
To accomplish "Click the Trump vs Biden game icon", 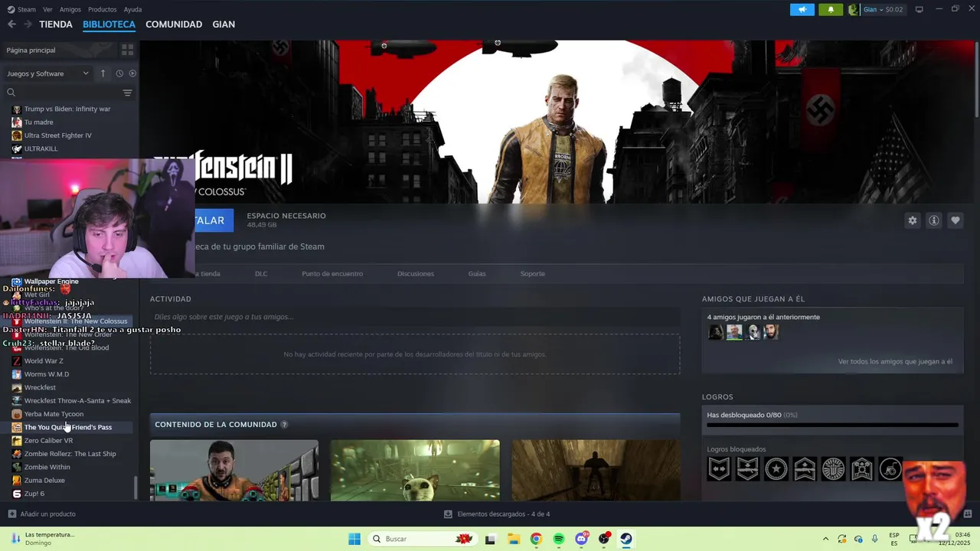I will [x=17, y=109].
